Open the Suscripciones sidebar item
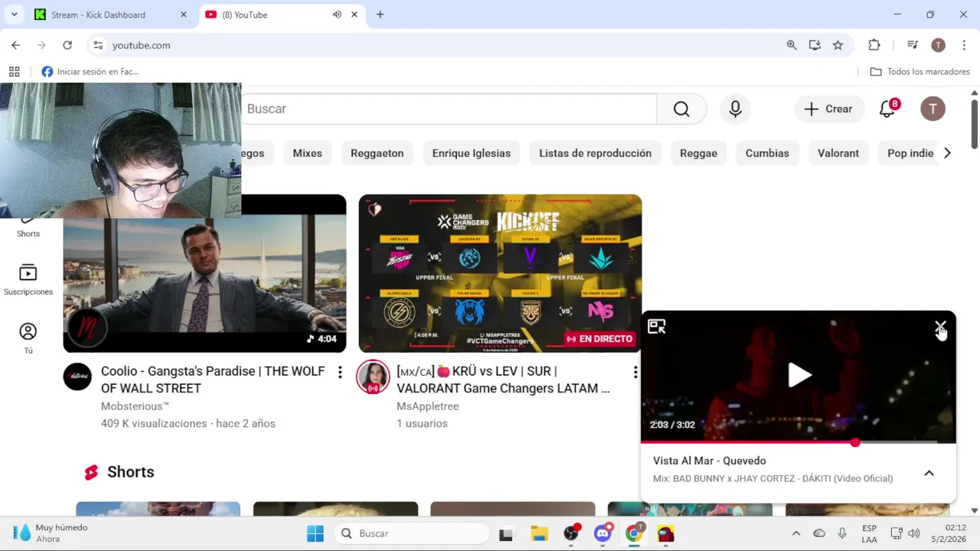The height and width of the screenshot is (551, 980). (x=28, y=279)
